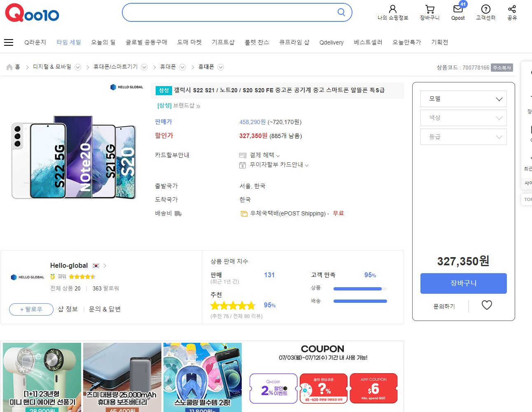The width and height of the screenshot is (532, 412).
Task: Click the Hello Global logo in seller box
Action: tap(28, 277)
